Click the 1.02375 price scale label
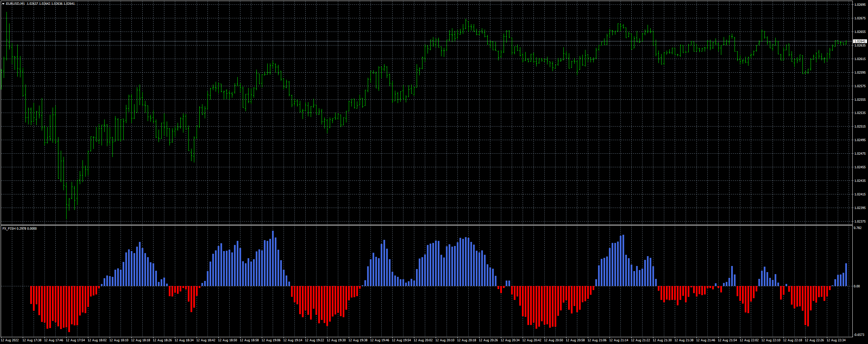This screenshot has width=868, height=344. 860,222
